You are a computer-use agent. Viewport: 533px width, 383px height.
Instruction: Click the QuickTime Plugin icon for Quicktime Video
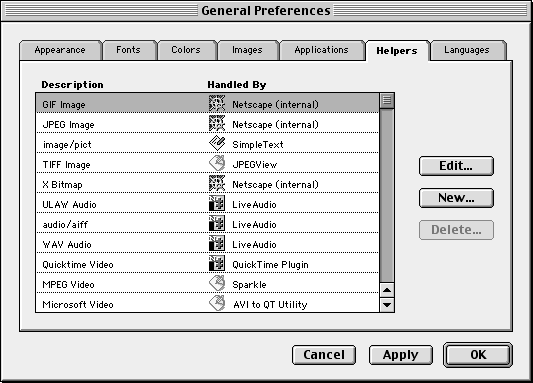click(x=217, y=264)
